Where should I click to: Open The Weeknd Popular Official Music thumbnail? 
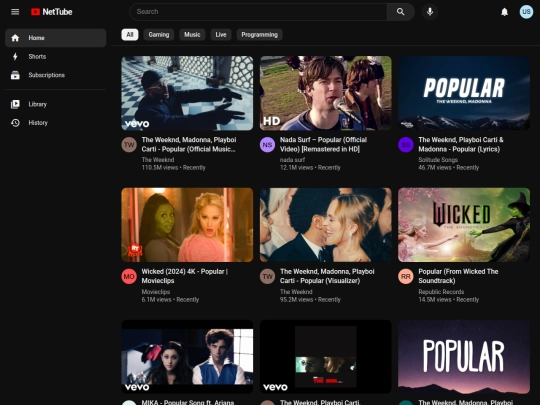pos(187,93)
